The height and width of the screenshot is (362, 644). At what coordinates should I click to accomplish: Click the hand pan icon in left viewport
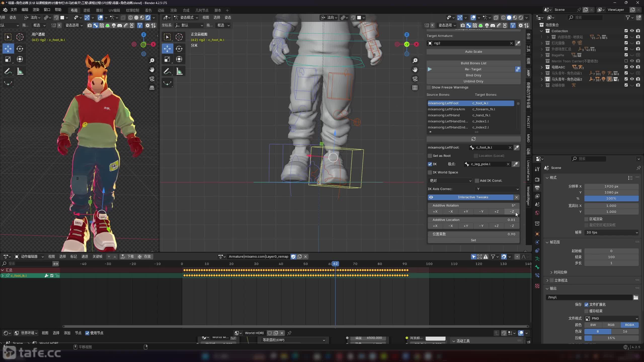152,70
